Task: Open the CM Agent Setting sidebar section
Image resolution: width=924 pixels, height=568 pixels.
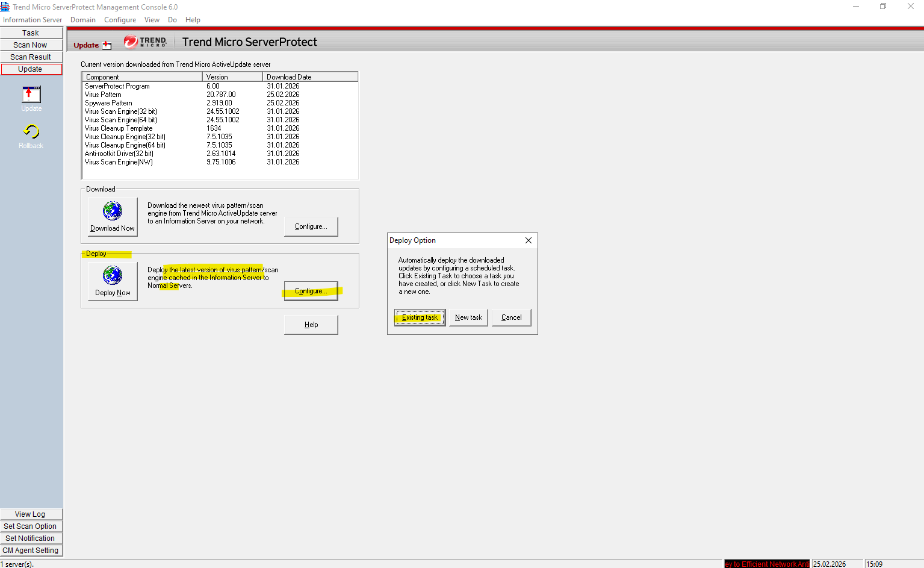Action: pos(31,551)
